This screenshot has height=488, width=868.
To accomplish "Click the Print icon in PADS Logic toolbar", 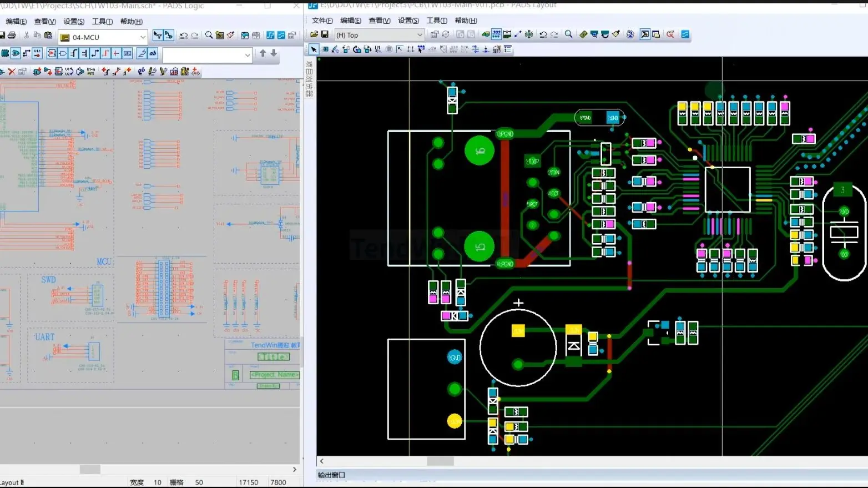I will tap(12, 35).
